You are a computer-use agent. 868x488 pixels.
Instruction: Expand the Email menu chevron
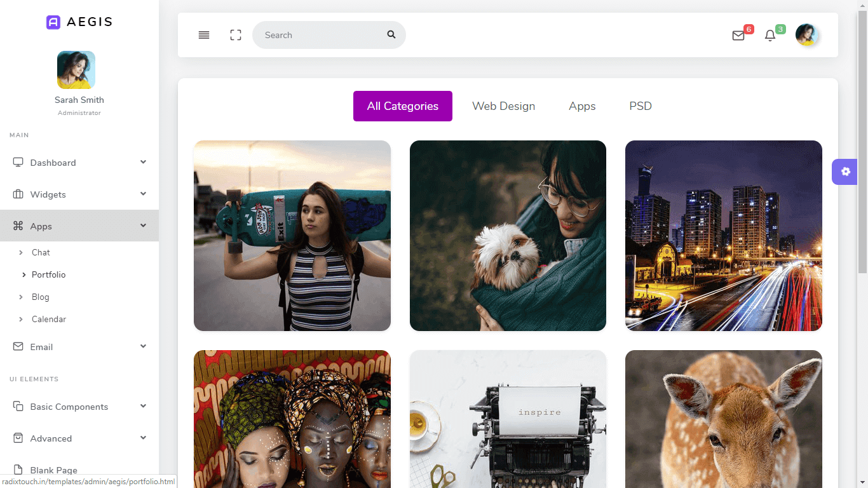(143, 346)
